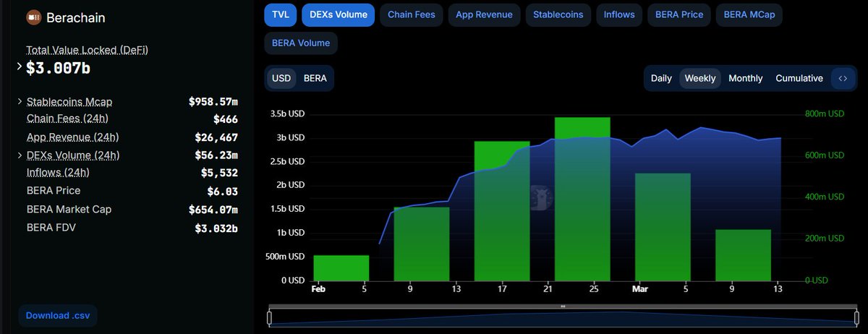Select the Weekly interval

pyautogui.click(x=700, y=78)
